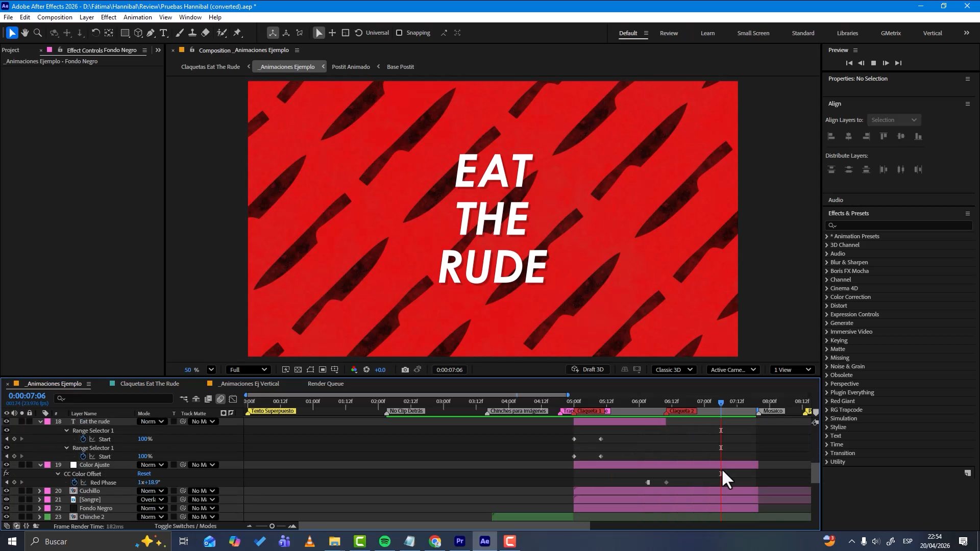Viewport: 980px width, 551px height.
Task: Select the Pen tool
Action: (x=151, y=33)
